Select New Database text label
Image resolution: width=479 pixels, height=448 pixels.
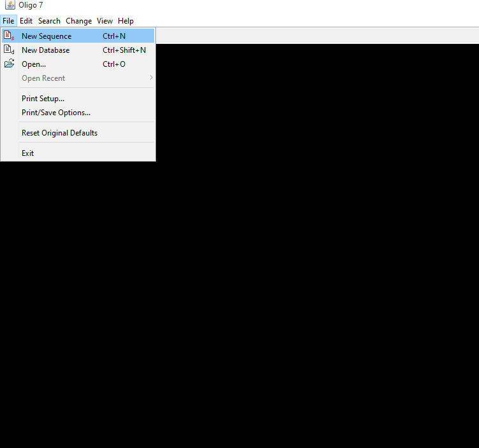click(x=46, y=50)
